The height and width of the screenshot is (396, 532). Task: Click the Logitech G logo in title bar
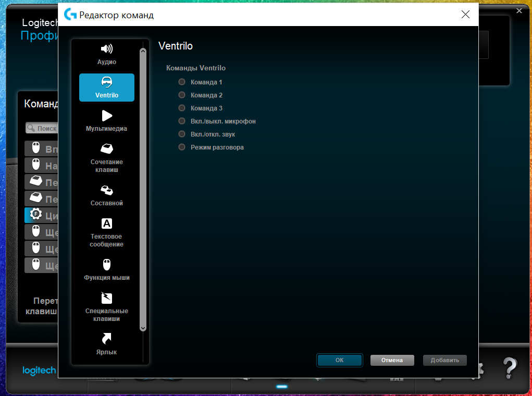70,15
